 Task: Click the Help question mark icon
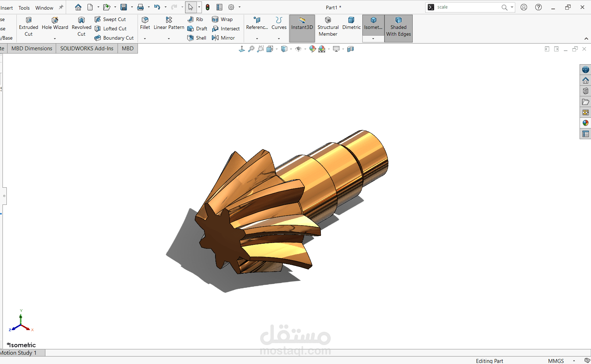[538, 7]
